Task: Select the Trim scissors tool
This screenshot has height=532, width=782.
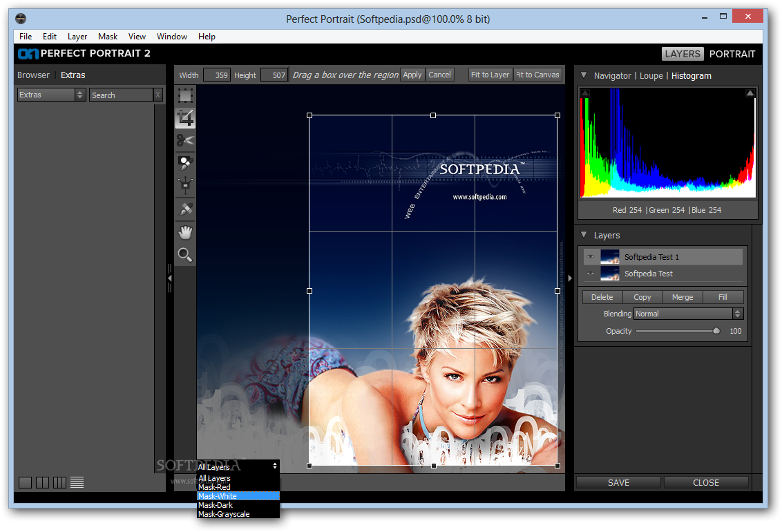Action: tap(185, 141)
